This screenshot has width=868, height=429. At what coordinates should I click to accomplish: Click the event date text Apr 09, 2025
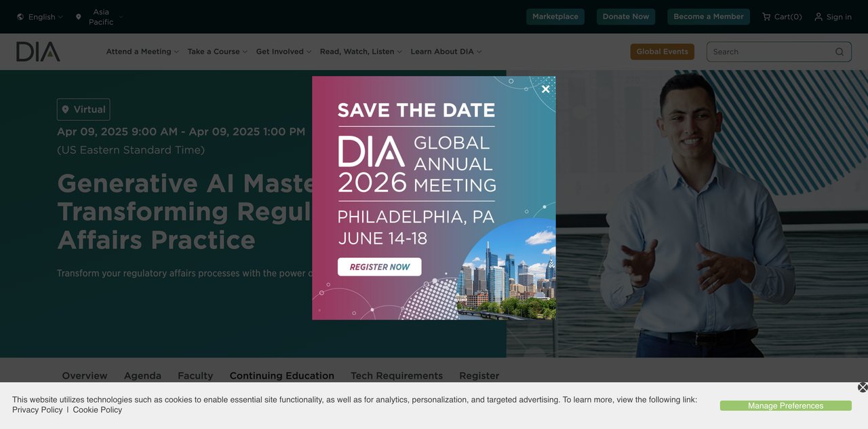(x=181, y=132)
